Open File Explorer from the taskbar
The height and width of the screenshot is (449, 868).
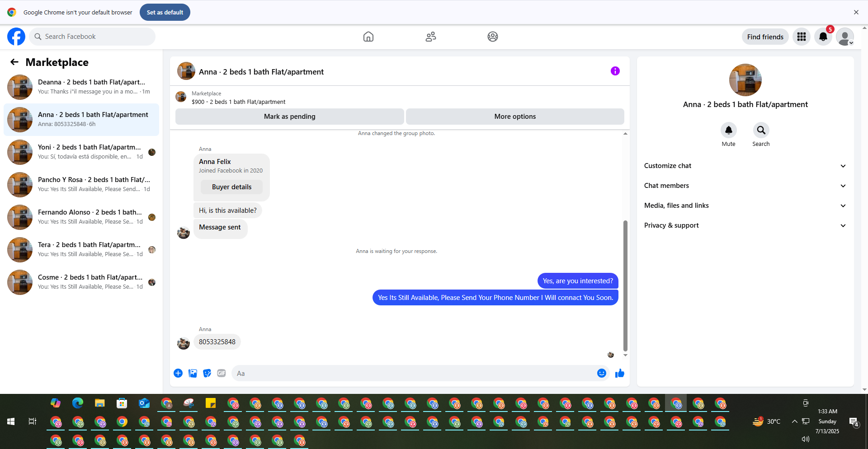click(x=100, y=403)
